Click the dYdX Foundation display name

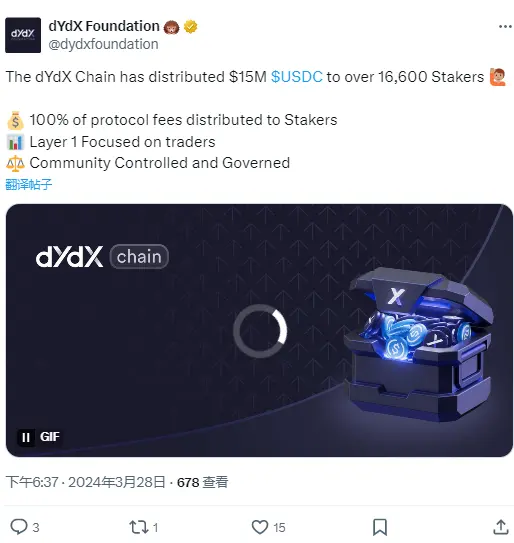[x=104, y=26]
